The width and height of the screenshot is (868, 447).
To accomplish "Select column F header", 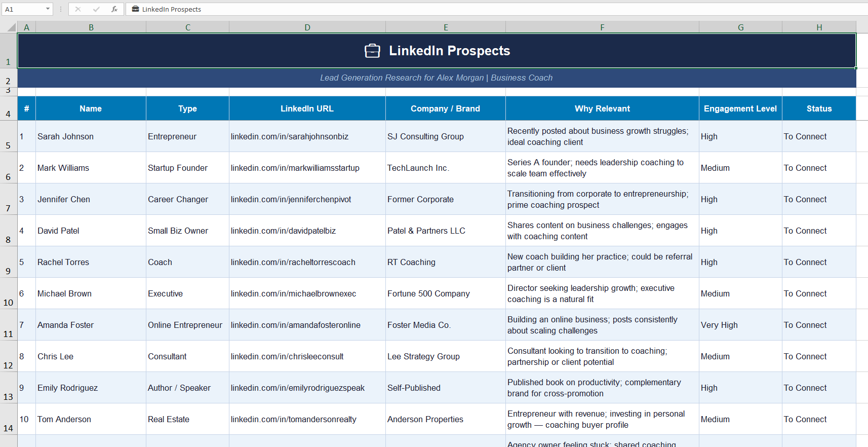I will pyautogui.click(x=603, y=27).
